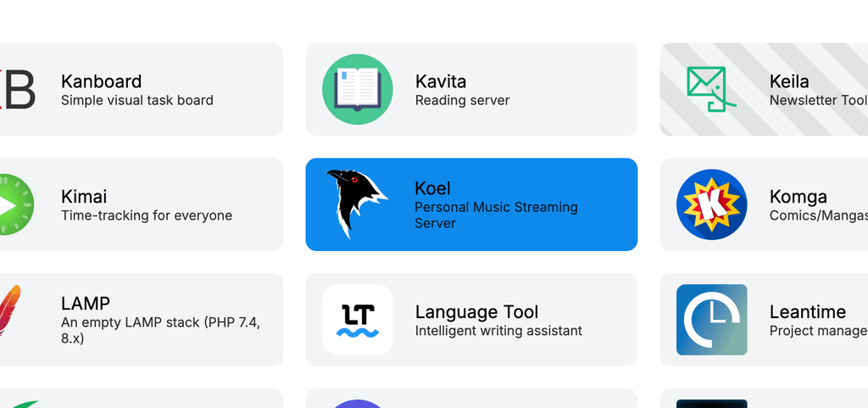This screenshot has height=408, width=868.
Task: Click the Kavita open book icon
Action: 357,89
